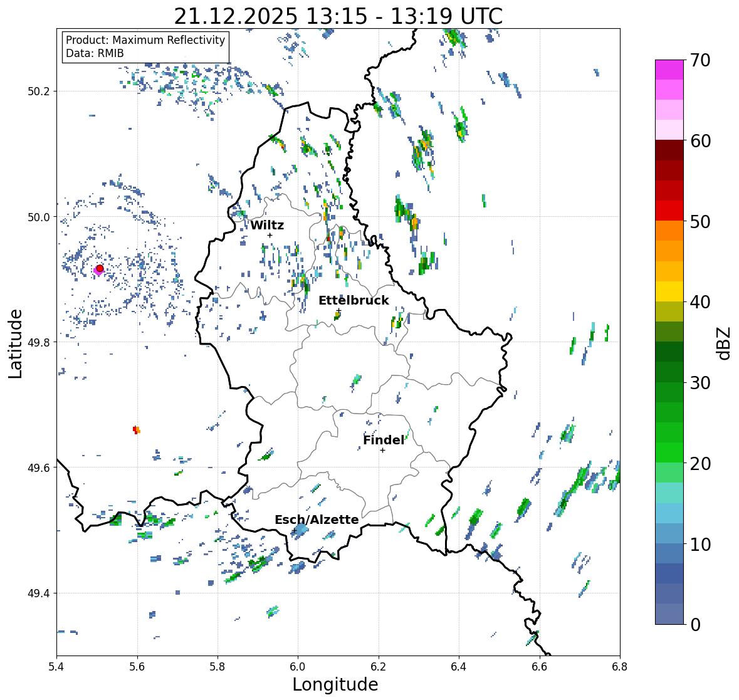Click the dark red 60 dBZ colorbar segment
Screen dimensions: 739x700
coord(669,150)
